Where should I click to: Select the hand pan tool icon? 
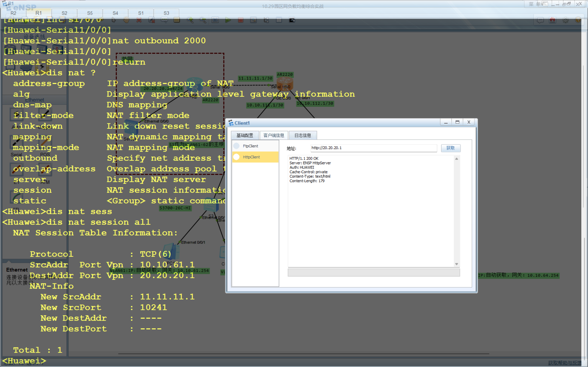coord(126,20)
